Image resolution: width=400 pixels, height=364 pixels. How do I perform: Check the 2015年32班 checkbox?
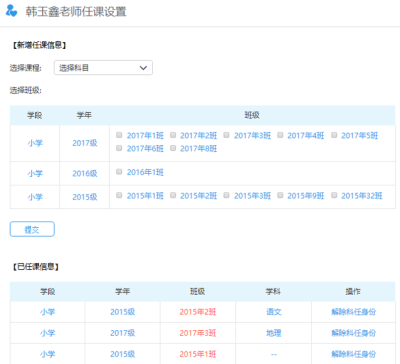point(334,195)
